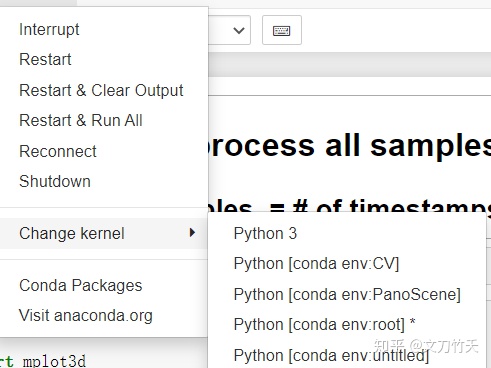Expand the cell type dropdown chevron
Viewport: 491px width, 368px height.
239,31
